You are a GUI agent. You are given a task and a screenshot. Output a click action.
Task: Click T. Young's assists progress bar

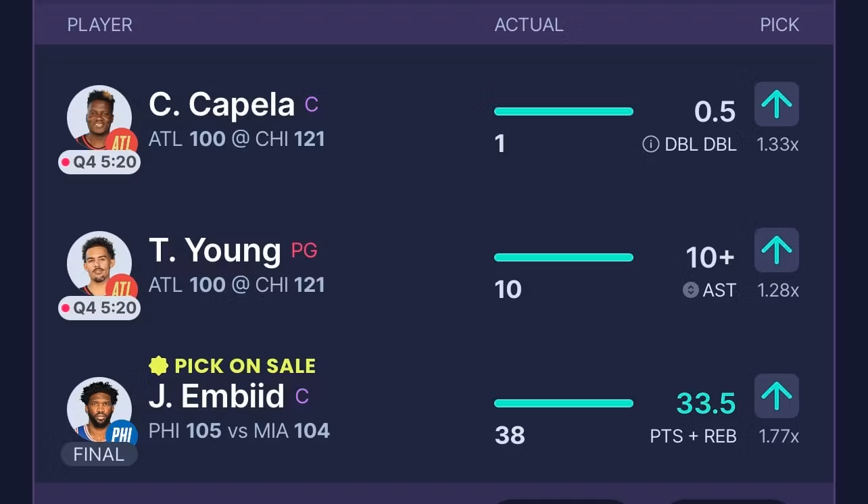[563, 257]
